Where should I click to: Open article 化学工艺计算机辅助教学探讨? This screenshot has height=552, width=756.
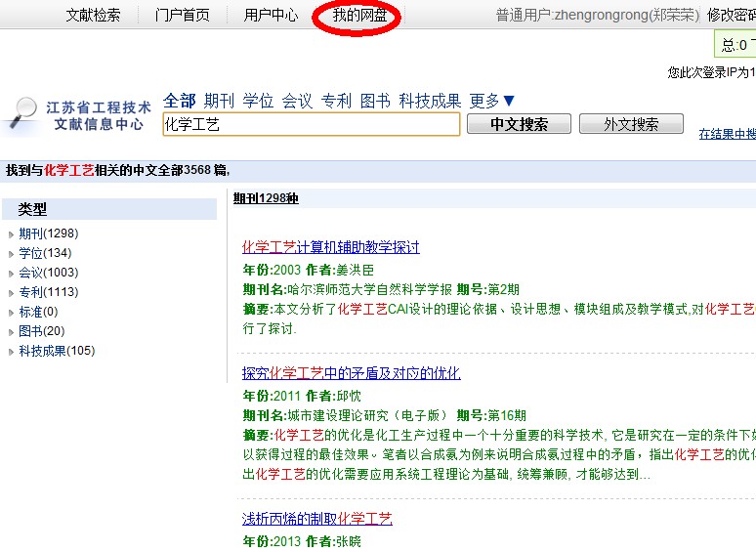331,247
